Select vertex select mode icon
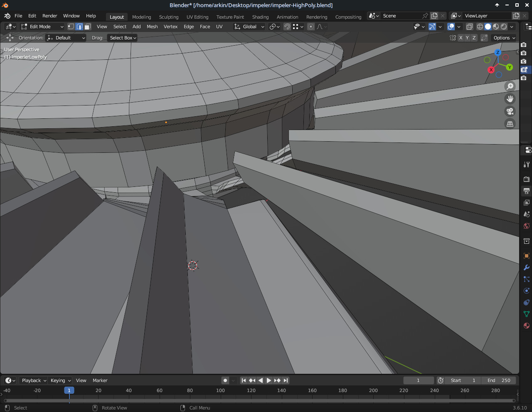This screenshot has width=532, height=412. click(71, 27)
